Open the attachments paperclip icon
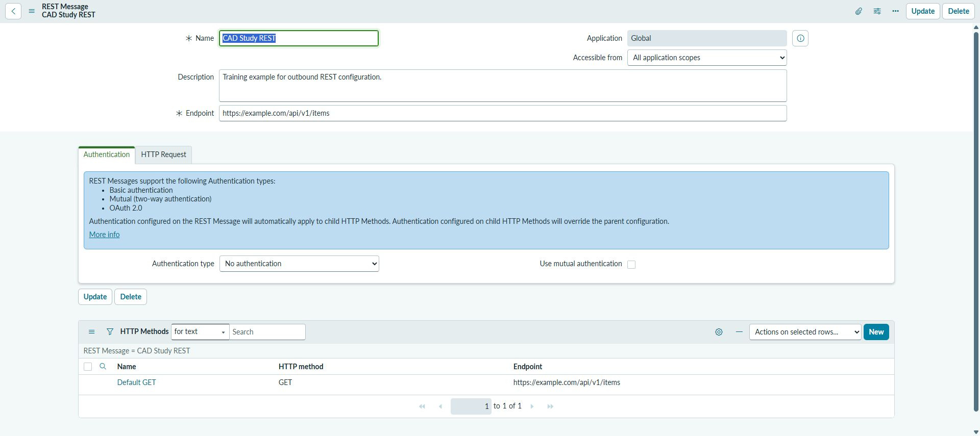Screen dimensions: 980x436 click(x=859, y=11)
